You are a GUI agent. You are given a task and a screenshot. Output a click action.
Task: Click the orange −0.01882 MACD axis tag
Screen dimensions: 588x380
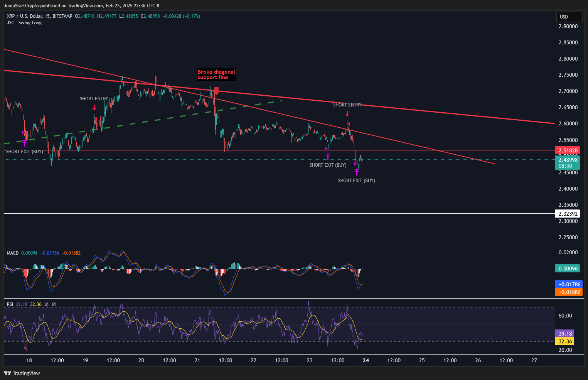pos(569,292)
